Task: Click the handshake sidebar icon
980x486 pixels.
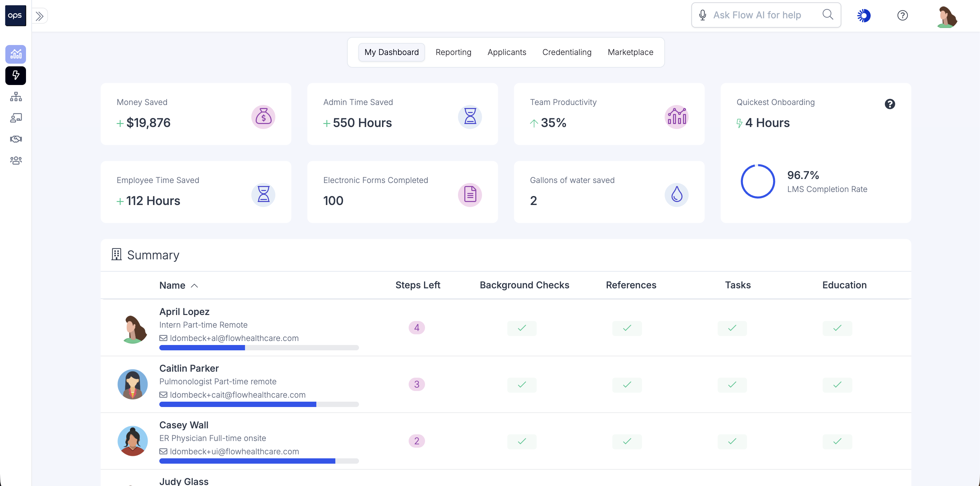Action: point(16,139)
